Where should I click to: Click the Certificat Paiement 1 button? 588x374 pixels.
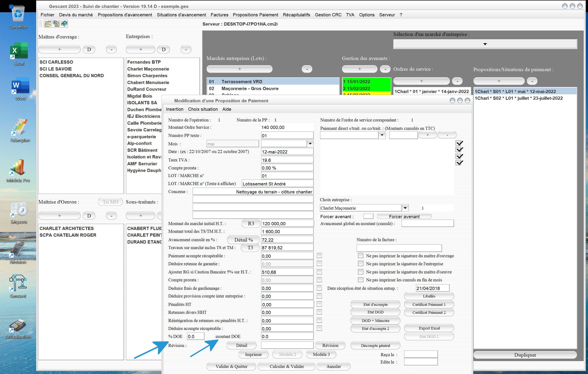[429, 304]
